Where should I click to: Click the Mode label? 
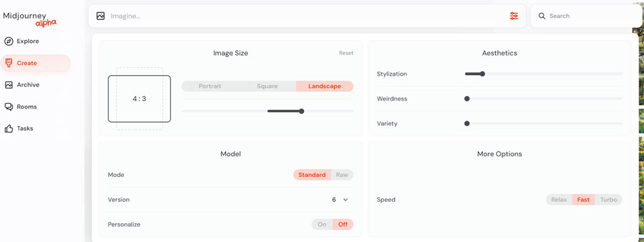[x=116, y=175]
